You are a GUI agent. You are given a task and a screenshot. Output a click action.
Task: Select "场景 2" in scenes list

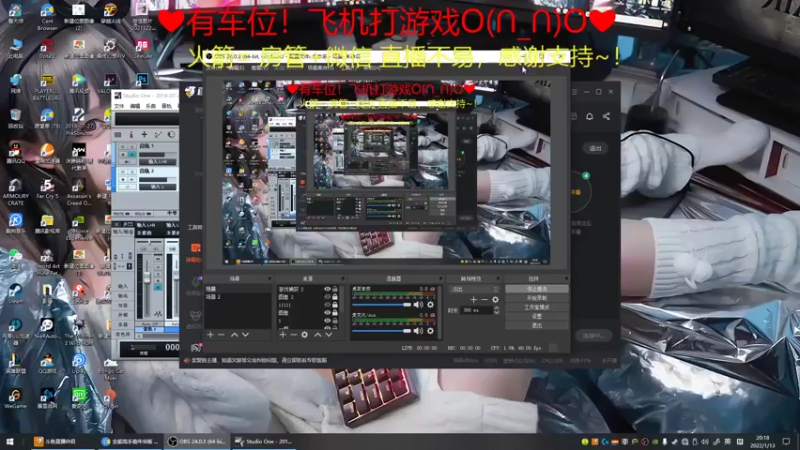coord(238,296)
